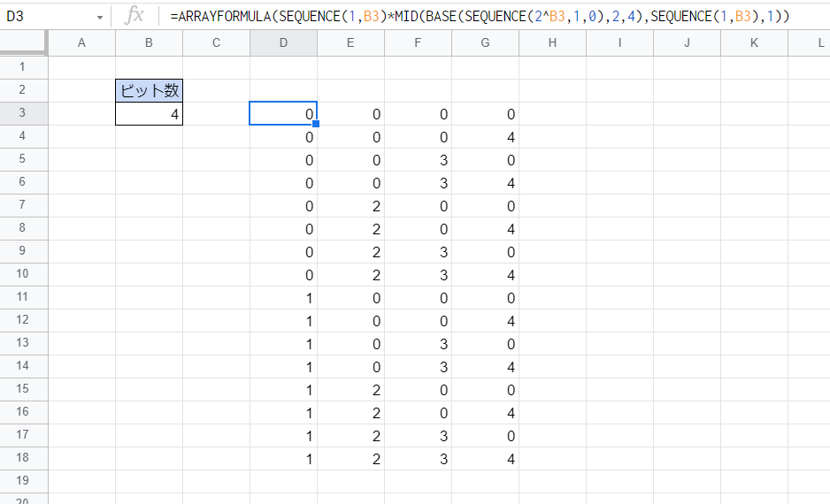Click cell E18 showing 2

(x=350, y=459)
